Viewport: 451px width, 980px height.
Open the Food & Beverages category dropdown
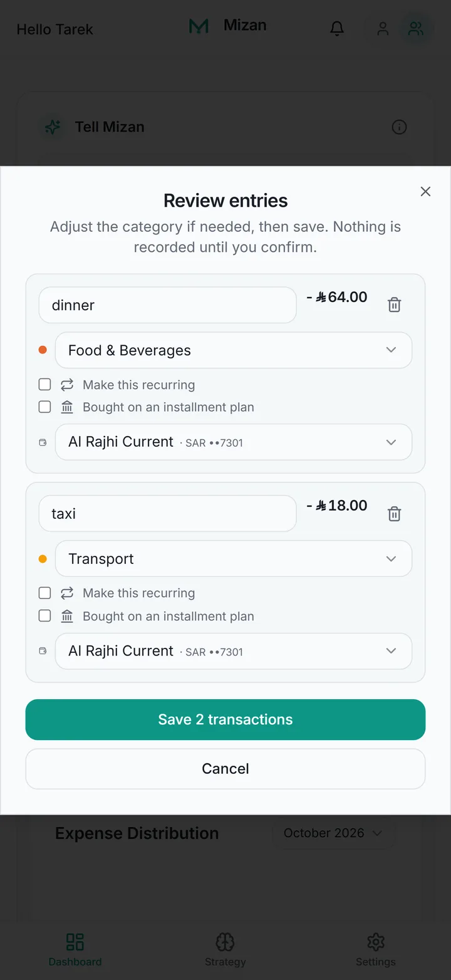[x=234, y=350]
